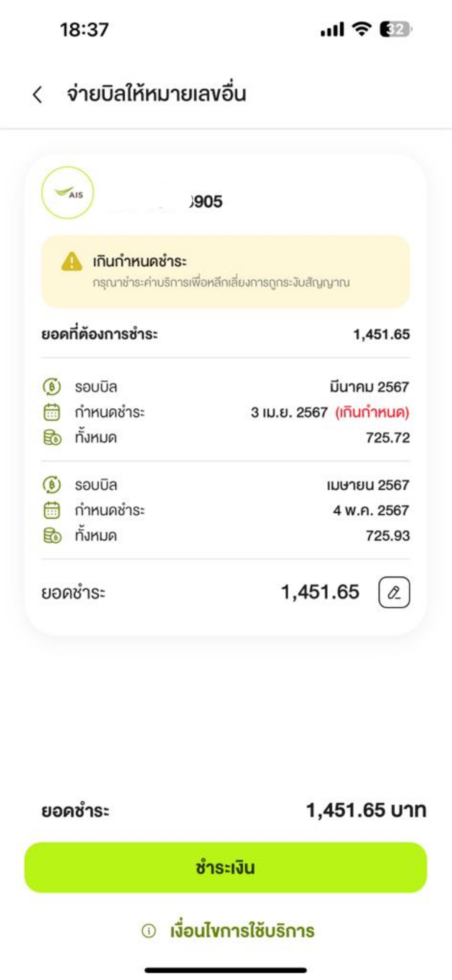This screenshot has height=980, width=452.
Task: Tap the Wi-Fi icon in the status bar
Action: point(362,29)
